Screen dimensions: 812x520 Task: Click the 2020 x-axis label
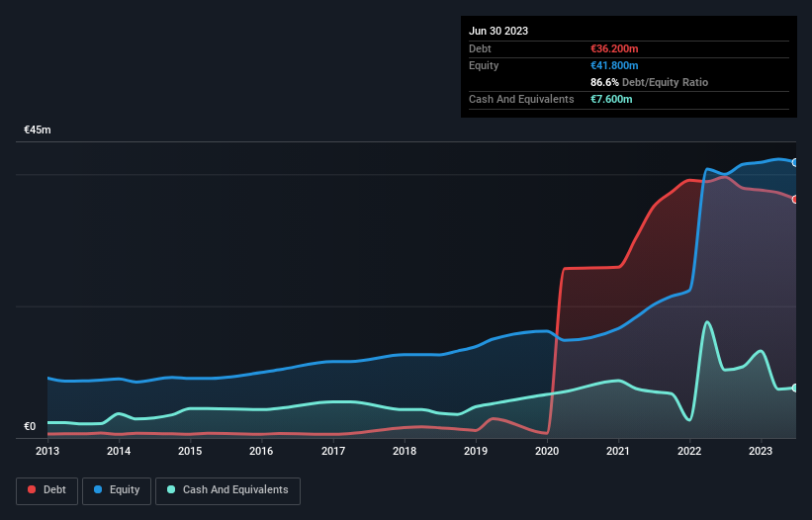(x=547, y=451)
